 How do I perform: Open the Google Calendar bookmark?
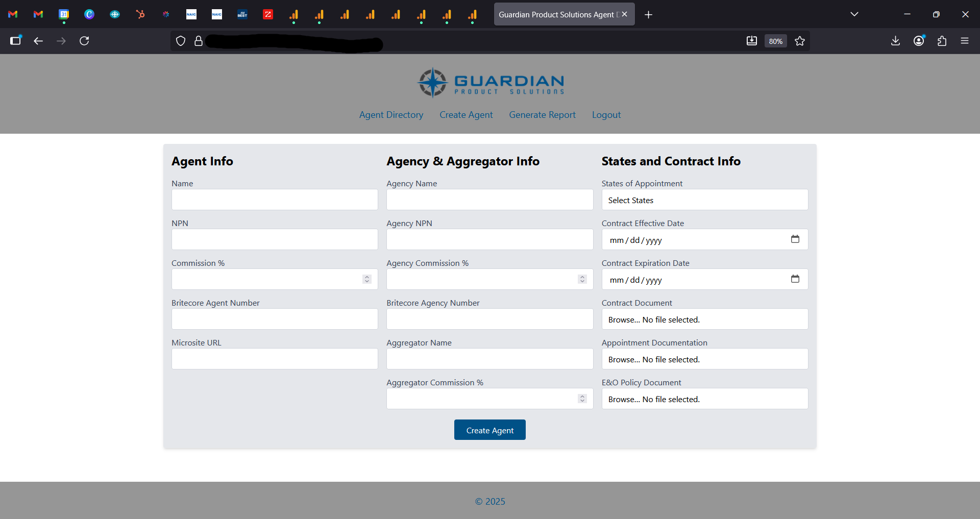point(64,14)
